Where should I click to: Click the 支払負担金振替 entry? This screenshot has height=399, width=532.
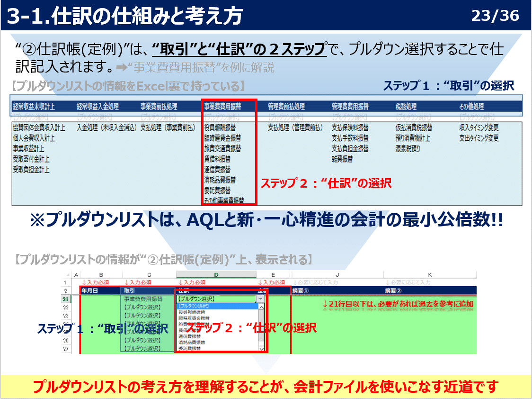[x=350, y=148]
